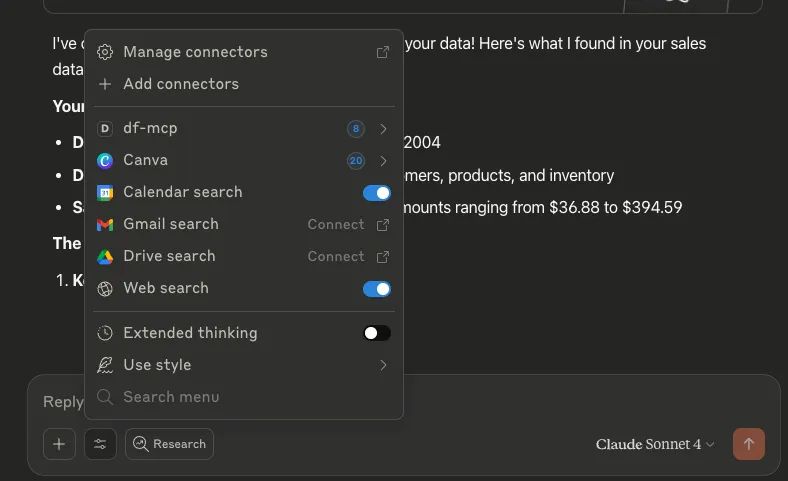Click the Canva logo icon
788x481 pixels.
[x=105, y=161]
